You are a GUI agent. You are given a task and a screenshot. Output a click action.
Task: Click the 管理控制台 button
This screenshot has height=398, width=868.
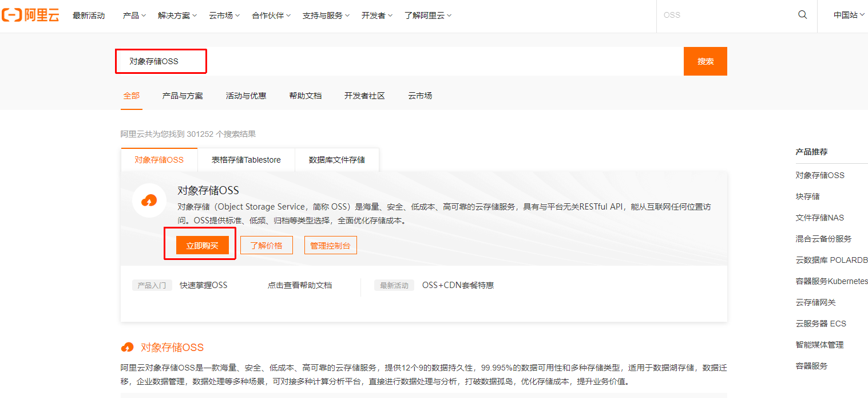pos(331,246)
